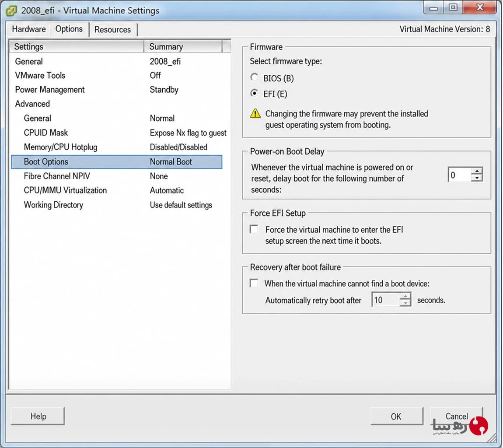The width and height of the screenshot is (503, 448).
Task: Decrease boot delay with down arrow
Action: [477, 178]
